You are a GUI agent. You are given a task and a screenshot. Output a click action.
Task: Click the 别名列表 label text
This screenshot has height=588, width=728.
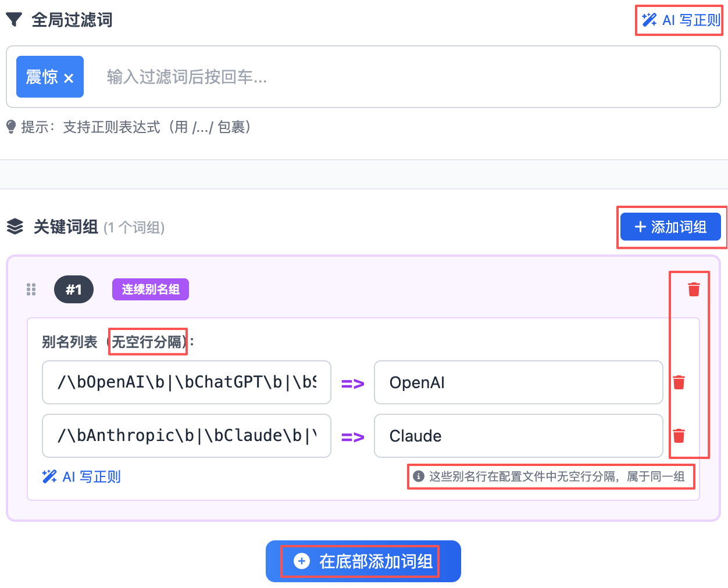tap(70, 342)
